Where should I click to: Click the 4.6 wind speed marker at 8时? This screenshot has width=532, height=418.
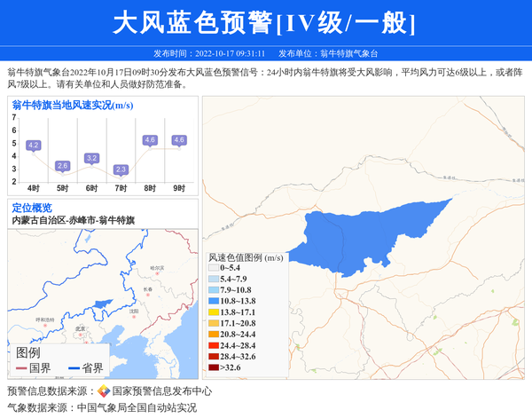click(150, 140)
